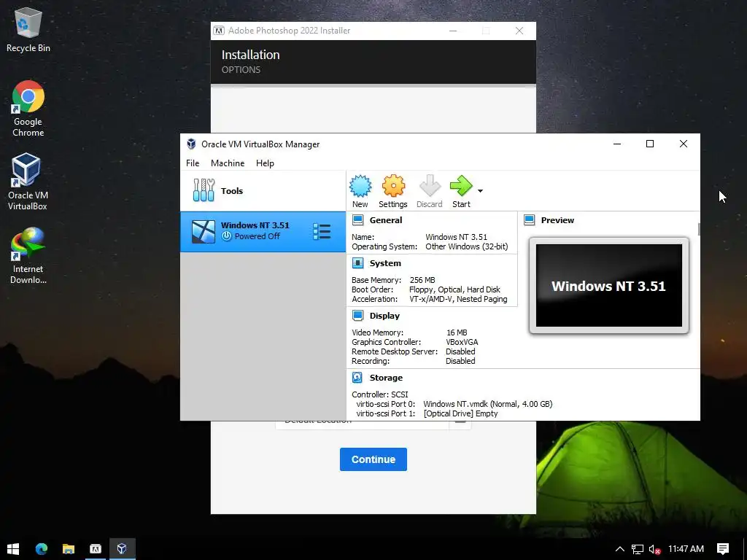747x560 pixels.
Task: Open the System settings heading link
Action: tap(385, 263)
